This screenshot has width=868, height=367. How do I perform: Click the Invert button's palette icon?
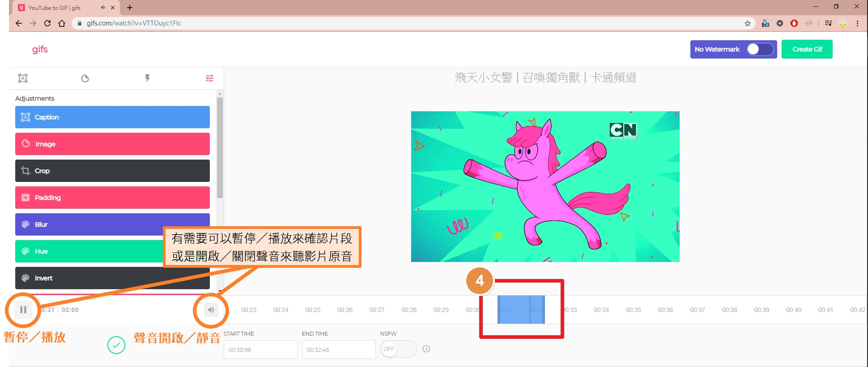pyautogui.click(x=26, y=278)
